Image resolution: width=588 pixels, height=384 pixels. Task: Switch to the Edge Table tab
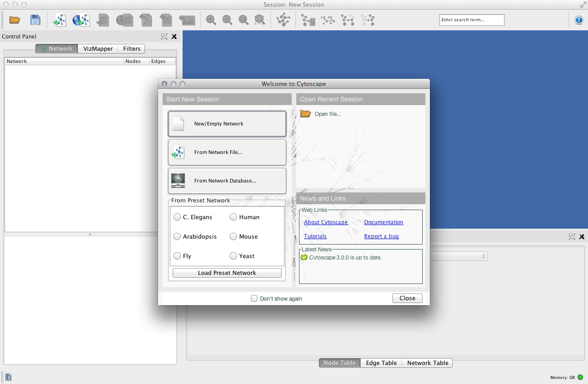coord(381,363)
